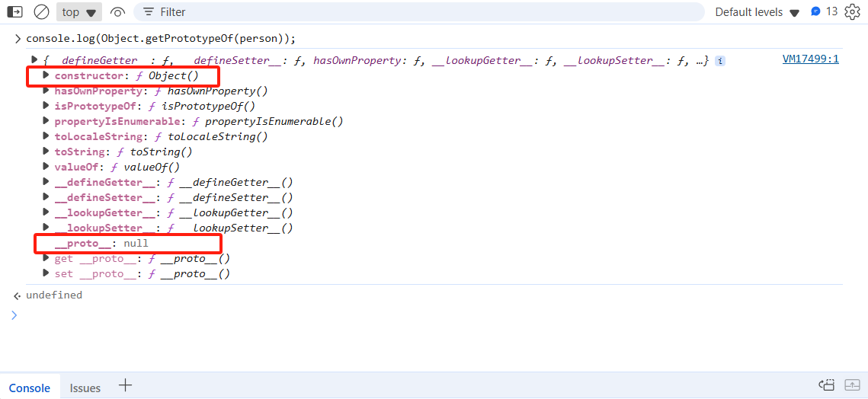Switch to the Issues tab
The image size is (868, 399).
click(x=85, y=388)
